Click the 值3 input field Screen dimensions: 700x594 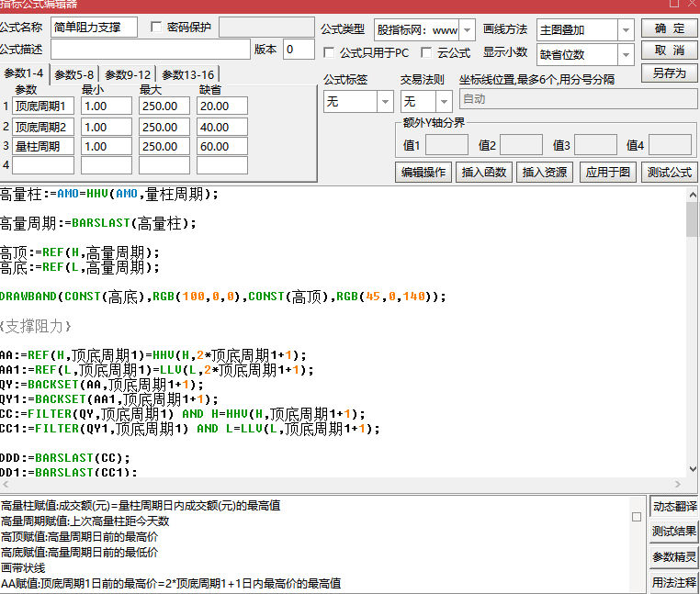coord(595,145)
